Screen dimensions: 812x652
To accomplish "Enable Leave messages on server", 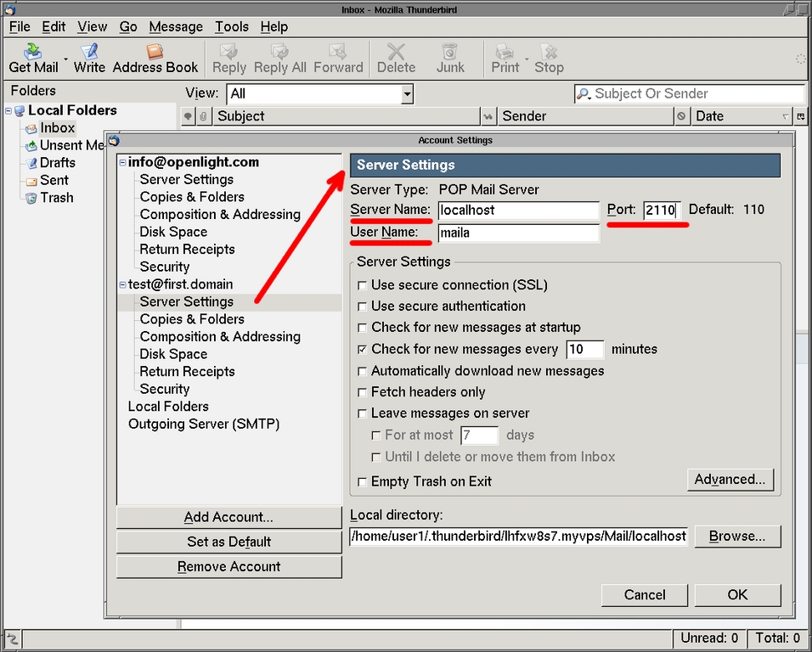I will pos(363,413).
